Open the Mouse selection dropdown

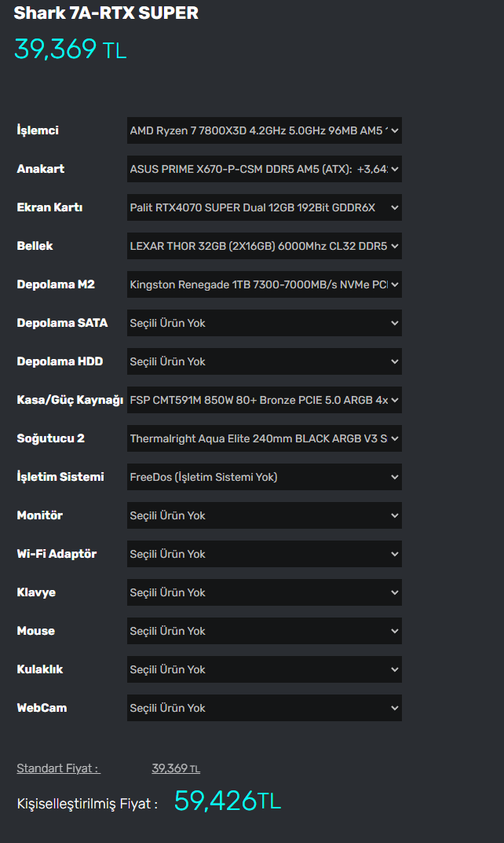click(264, 631)
